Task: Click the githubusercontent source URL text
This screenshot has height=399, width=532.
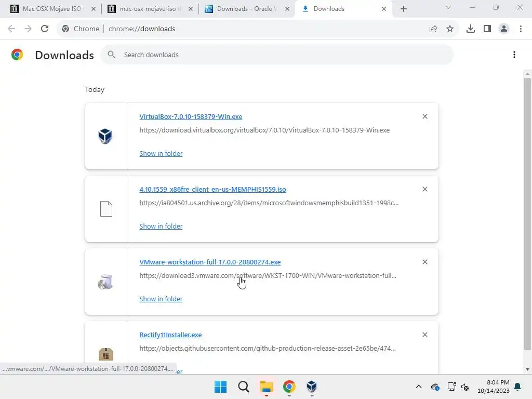Action: [268, 348]
